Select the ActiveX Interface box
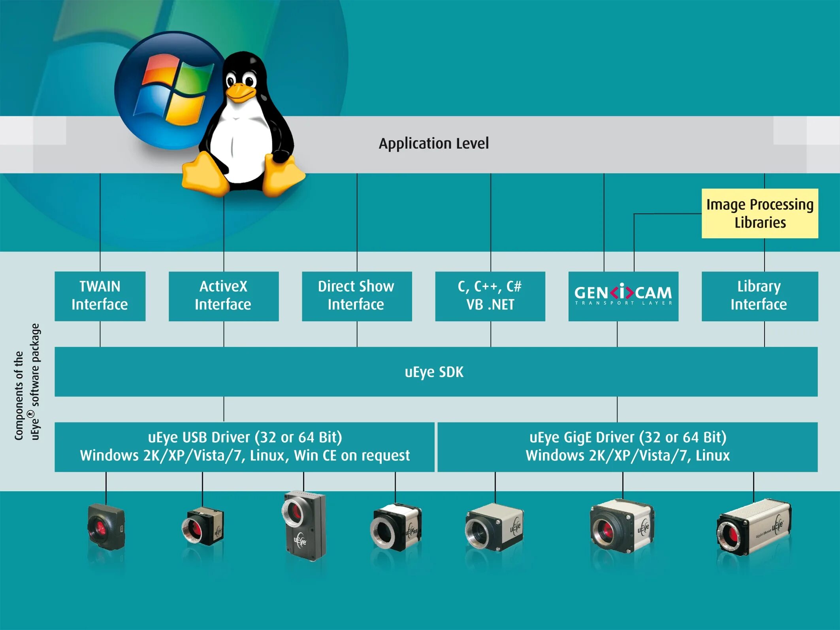 coord(224,296)
